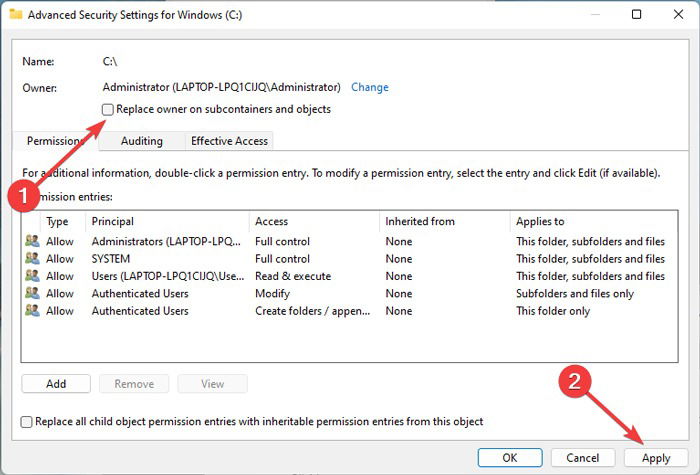Click Subfolders and files only text

575,294
